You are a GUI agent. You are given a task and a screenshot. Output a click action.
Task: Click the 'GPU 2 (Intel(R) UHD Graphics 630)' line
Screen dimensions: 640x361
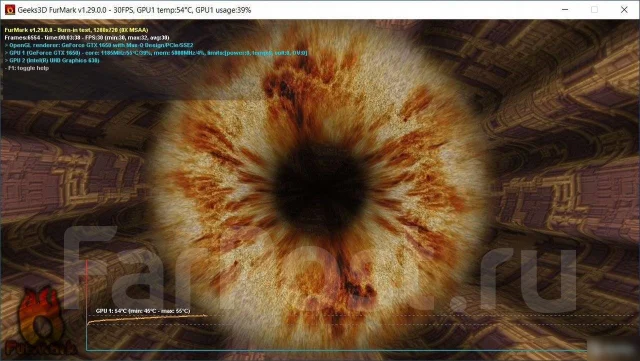coord(52,60)
